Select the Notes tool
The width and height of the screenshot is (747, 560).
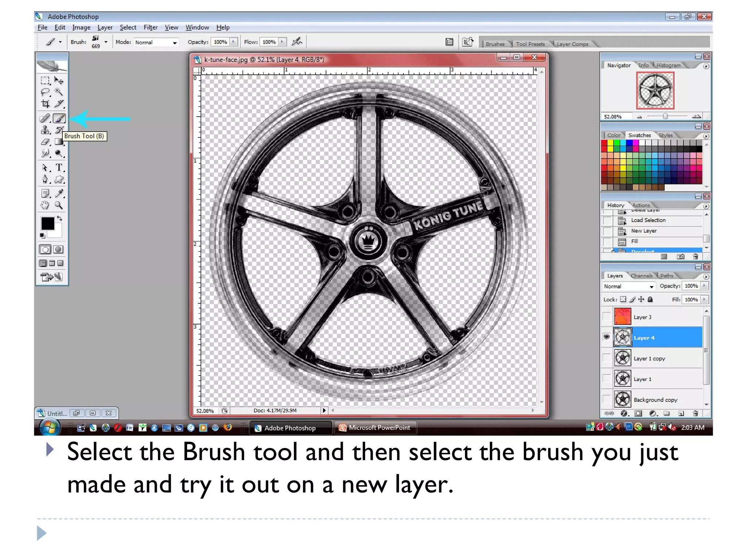tap(45, 194)
